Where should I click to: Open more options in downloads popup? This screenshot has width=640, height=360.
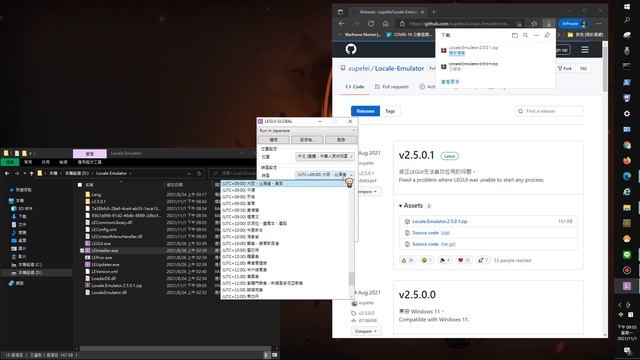536,36
